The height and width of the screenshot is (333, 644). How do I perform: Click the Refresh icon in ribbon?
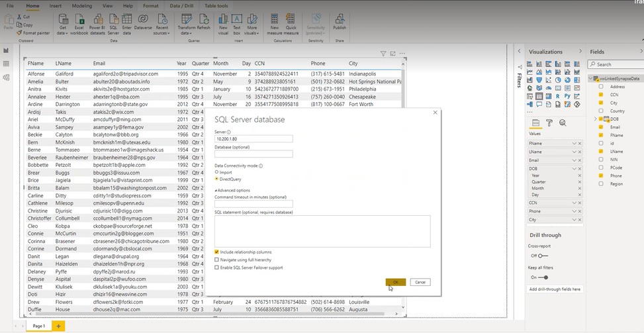tap(203, 22)
